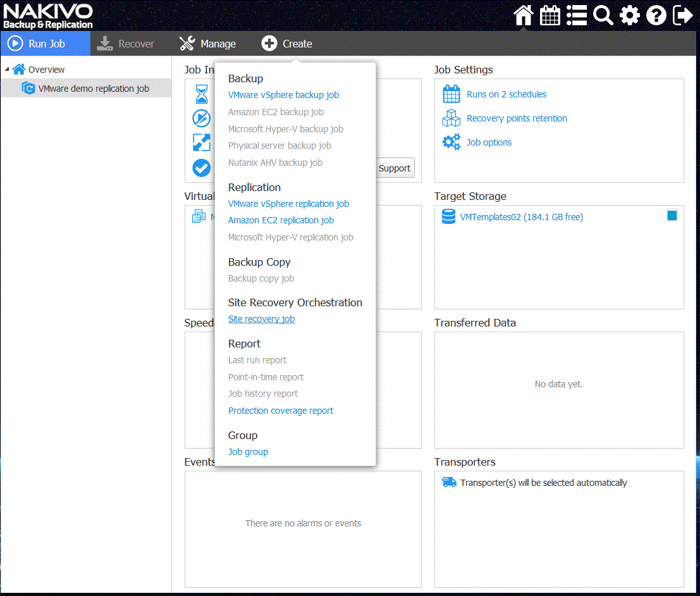
Task: Click the Replication menu section heading
Action: (254, 187)
